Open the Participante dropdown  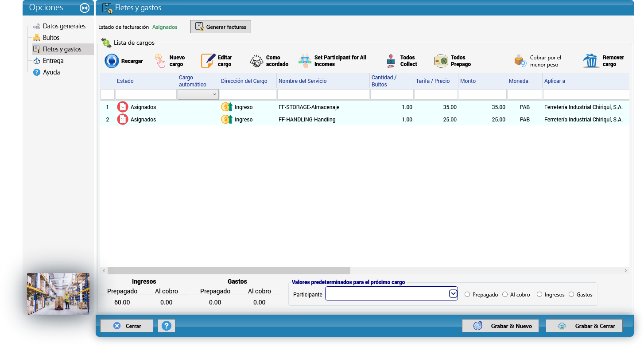(x=453, y=294)
